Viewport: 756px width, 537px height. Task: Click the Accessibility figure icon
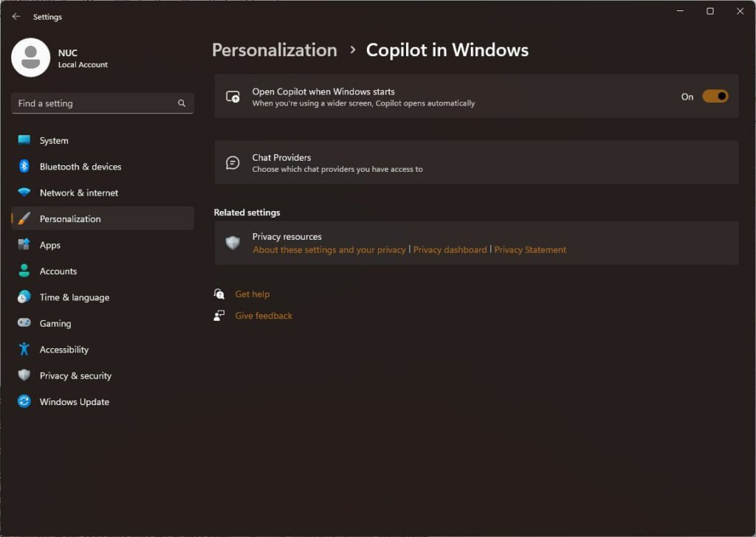24,350
